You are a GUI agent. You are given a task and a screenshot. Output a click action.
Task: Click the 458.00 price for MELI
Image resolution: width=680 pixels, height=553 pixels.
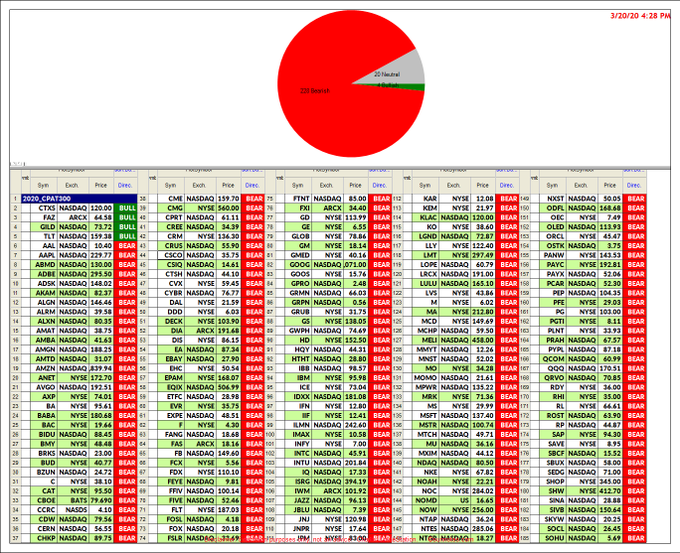(483, 340)
